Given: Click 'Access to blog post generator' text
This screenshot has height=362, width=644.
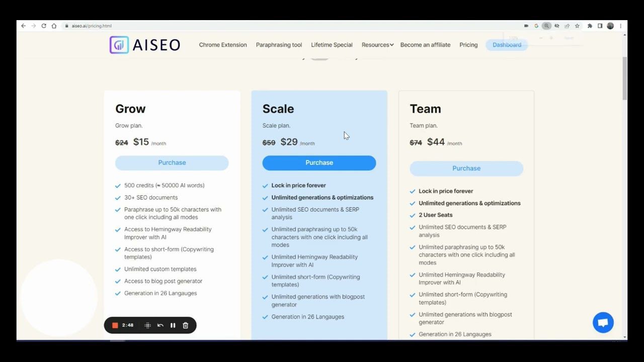Looking at the screenshot, I should click(164, 281).
